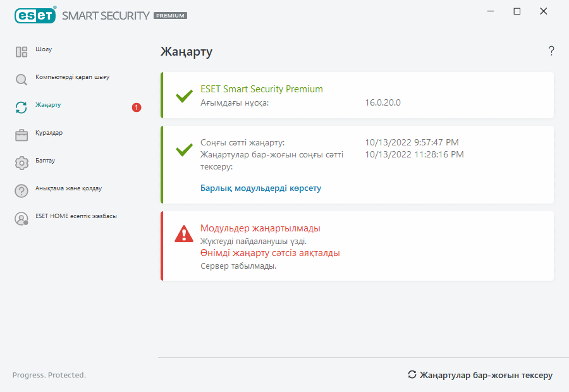Click the ESET logo in title bar

35,15
